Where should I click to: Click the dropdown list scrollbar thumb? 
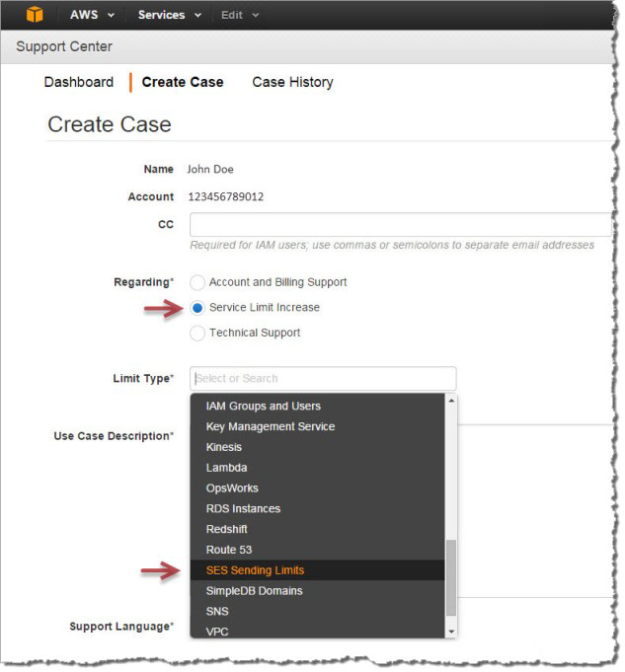451,577
